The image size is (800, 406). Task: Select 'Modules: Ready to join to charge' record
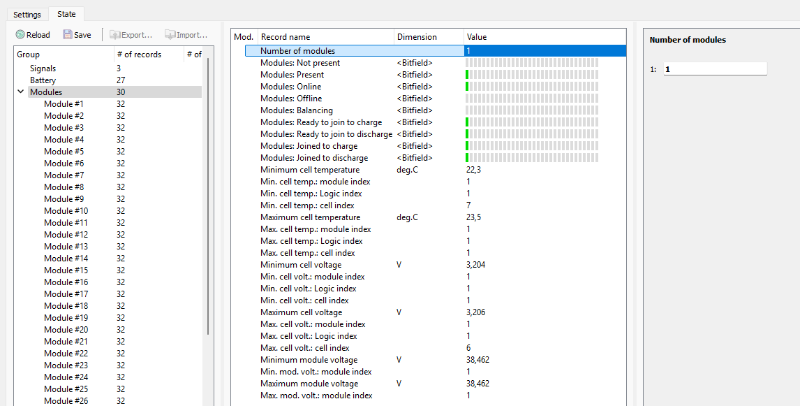coord(321,122)
